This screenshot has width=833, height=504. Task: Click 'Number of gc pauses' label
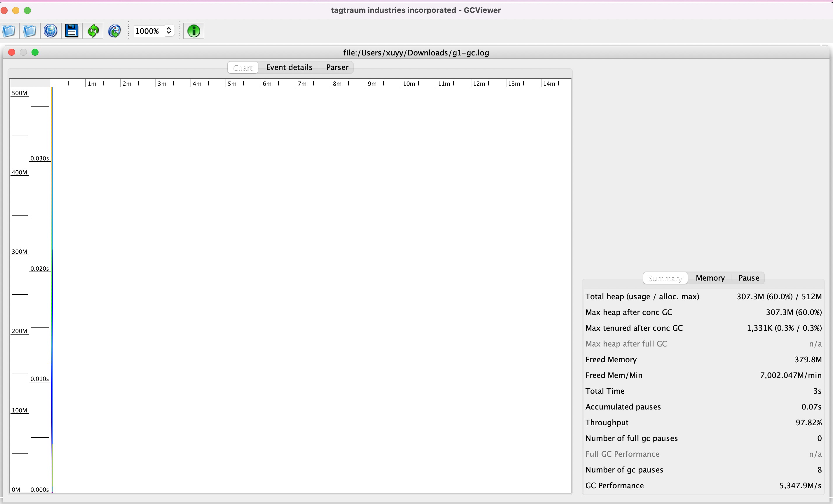(x=624, y=470)
